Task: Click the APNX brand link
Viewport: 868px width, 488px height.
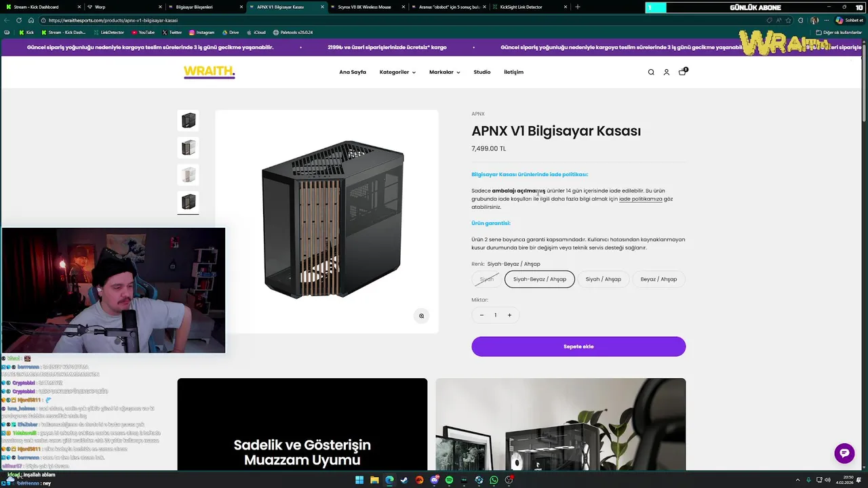Action: pyautogui.click(x=478, y=114)
